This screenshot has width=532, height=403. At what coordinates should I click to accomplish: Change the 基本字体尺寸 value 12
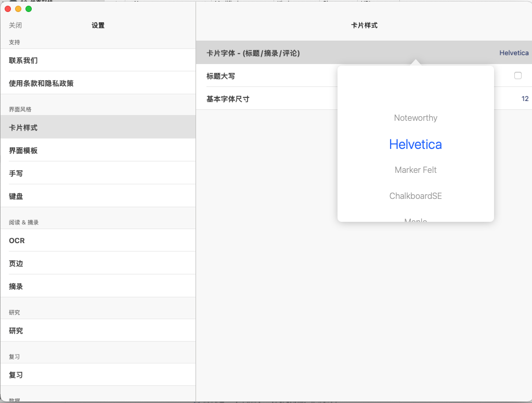[524, 98]
